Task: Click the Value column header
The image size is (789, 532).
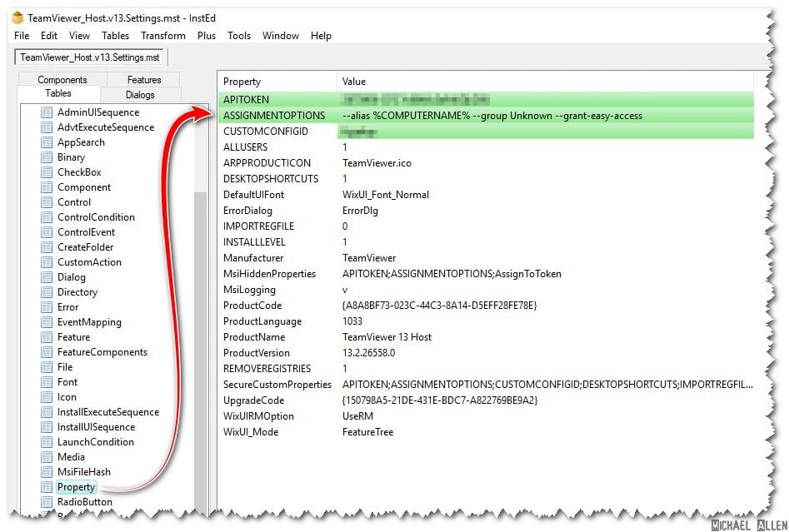Action: coord(546,82)
